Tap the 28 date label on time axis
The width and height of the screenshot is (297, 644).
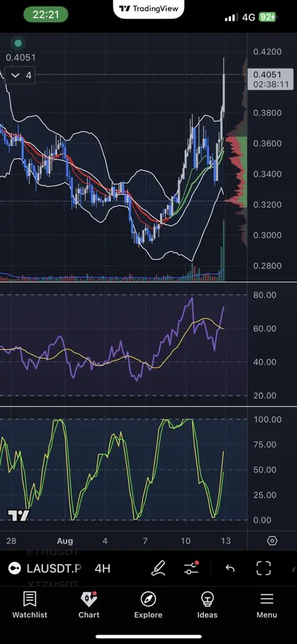pyautogui.click(x=11, y=540)
